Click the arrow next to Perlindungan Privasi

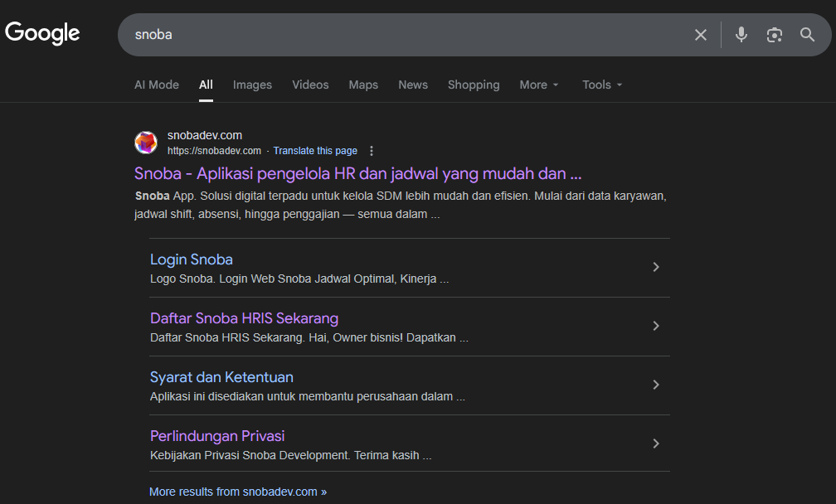point(655,443)
